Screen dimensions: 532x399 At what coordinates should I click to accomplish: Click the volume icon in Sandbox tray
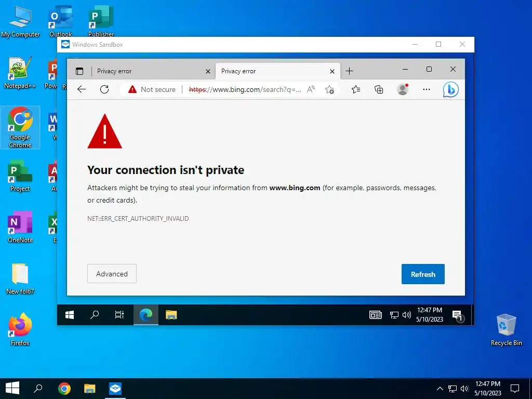tap(406, 315)
